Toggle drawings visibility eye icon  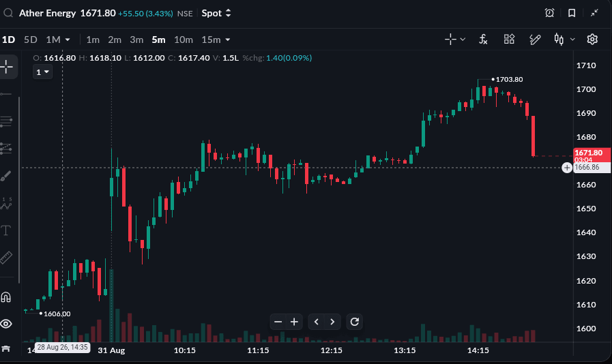click(x=6, y=323)
